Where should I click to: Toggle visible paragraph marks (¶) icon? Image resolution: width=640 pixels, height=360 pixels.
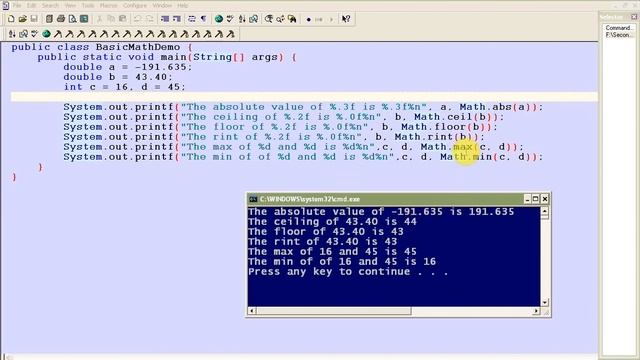(x=203, y=19)
